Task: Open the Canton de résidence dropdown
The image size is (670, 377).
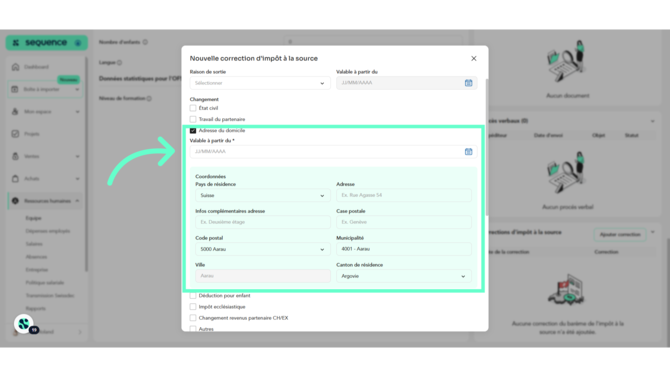Action: [404, 276]
